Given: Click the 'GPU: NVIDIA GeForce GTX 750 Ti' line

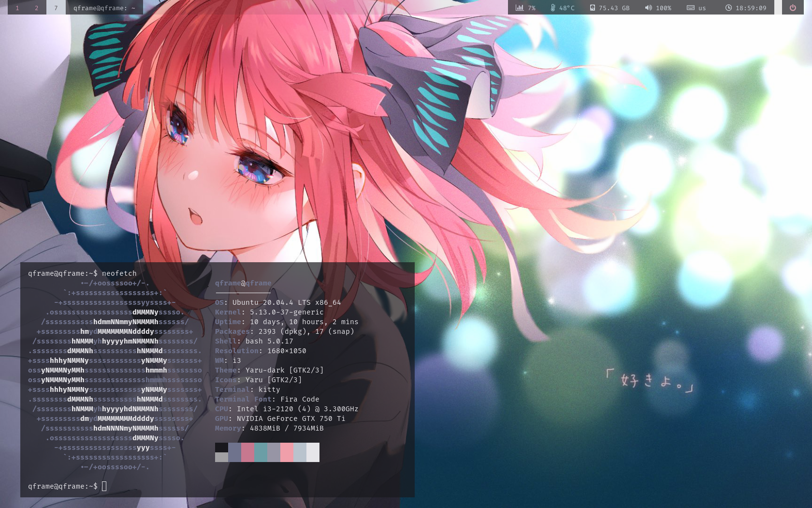Looking at the screenshot, I should (x=280, y=418).
